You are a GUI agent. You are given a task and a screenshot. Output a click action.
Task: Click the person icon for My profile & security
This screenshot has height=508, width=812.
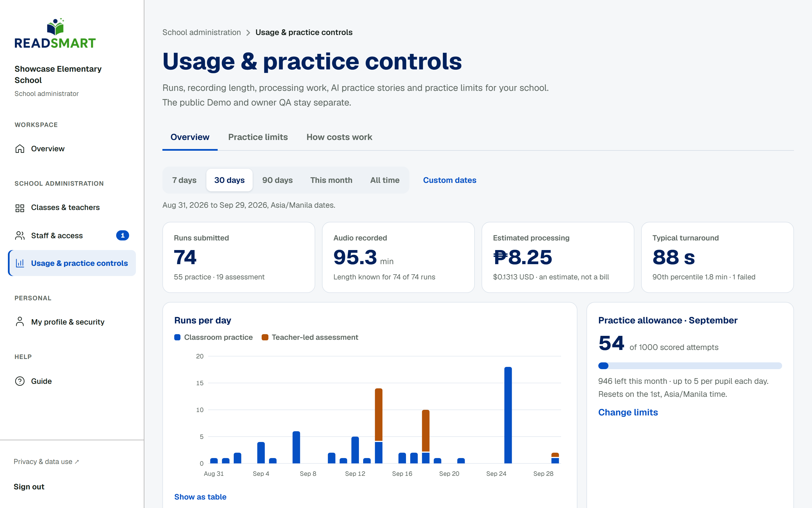click(20, 322)
